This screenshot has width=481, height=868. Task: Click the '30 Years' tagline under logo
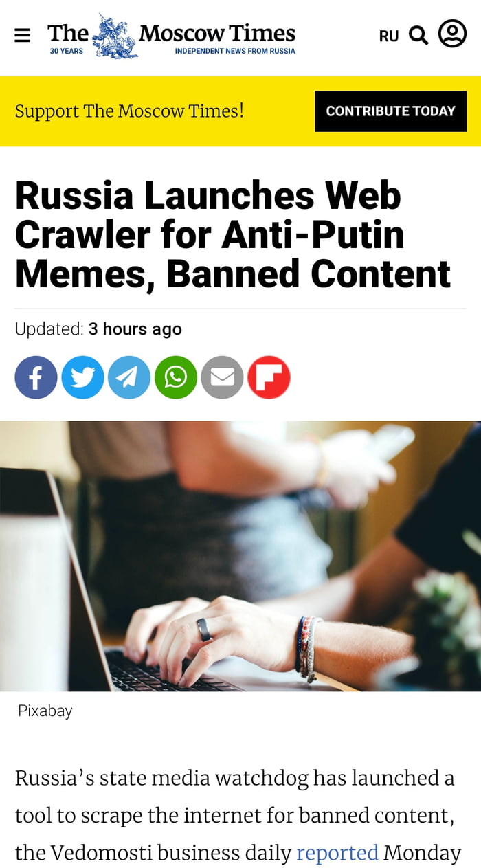click(67, 51)
